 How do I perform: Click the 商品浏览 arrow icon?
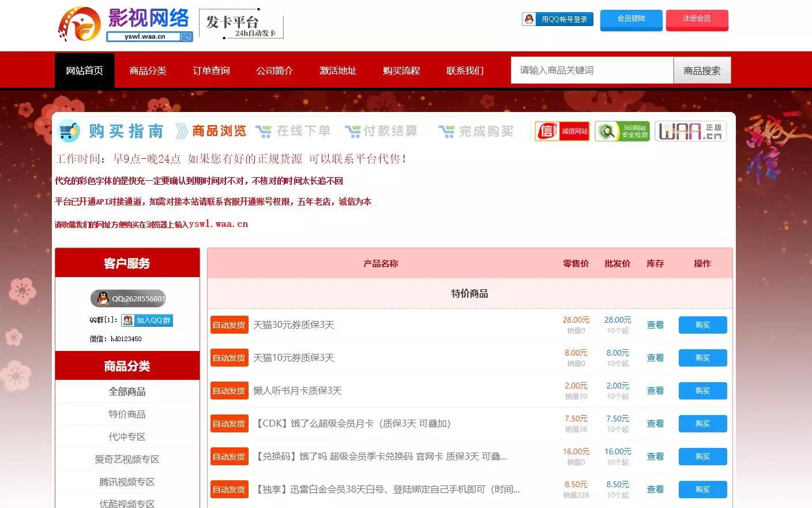coord(181,131)
